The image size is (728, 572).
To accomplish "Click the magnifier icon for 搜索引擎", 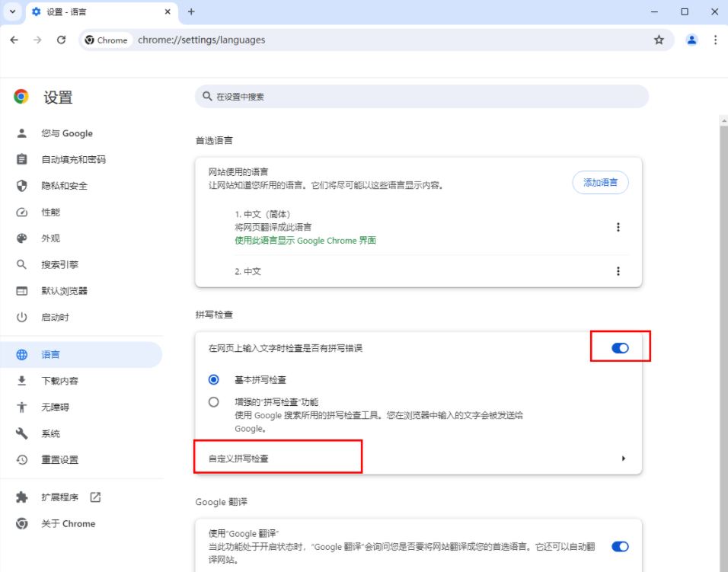I will coord(22,264).
